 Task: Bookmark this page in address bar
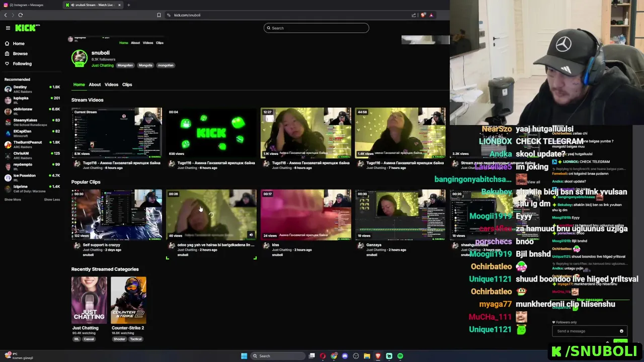click(x=159, y=15)
